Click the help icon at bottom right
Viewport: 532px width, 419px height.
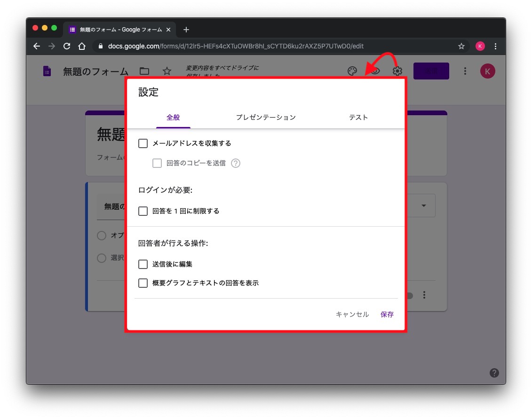click(494, 373)
